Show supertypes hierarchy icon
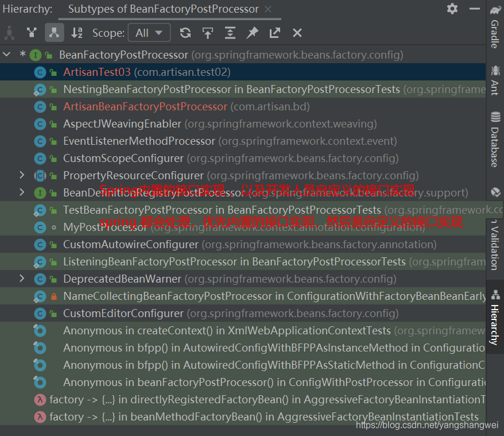The height and width of the screenshot is (436, 504). 32,33
